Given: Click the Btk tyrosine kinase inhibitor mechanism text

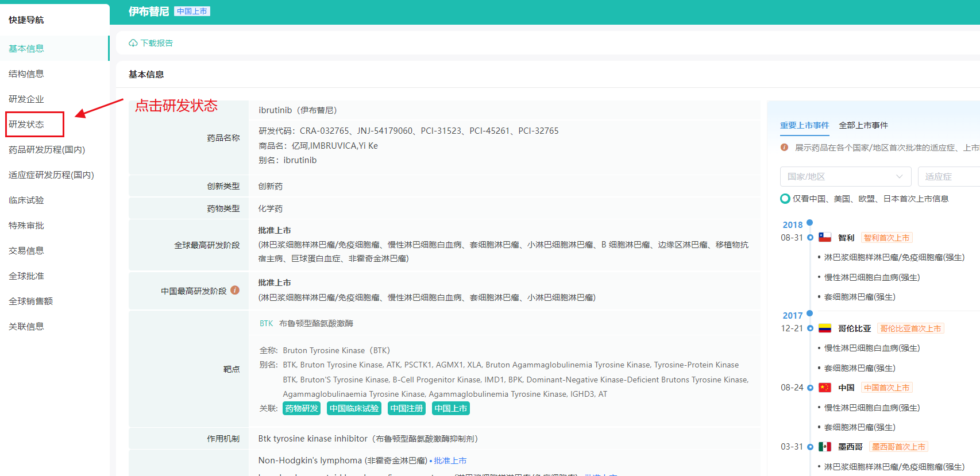Looking at the screenshot, I should point(368,439).
